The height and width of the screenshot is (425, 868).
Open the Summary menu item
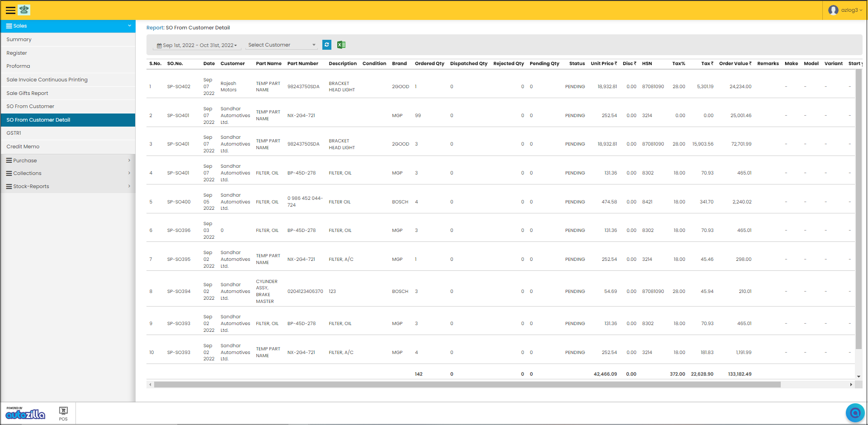[68, 39]
